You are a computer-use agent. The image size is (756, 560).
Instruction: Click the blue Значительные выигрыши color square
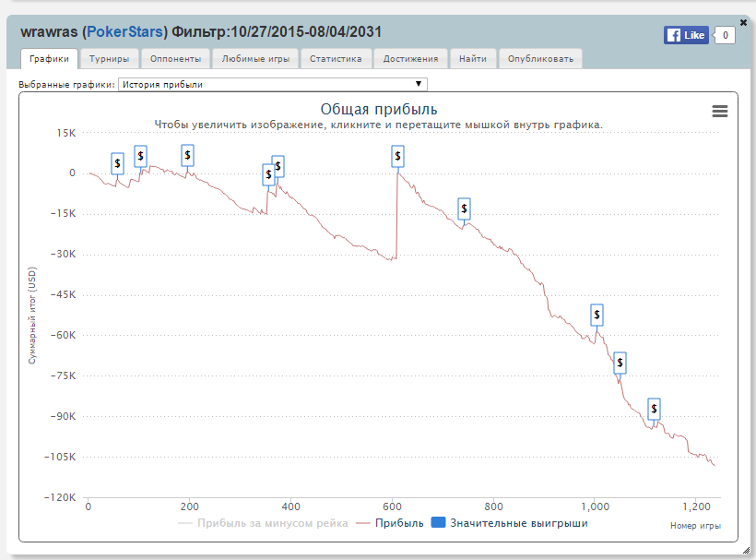(439, 523)
